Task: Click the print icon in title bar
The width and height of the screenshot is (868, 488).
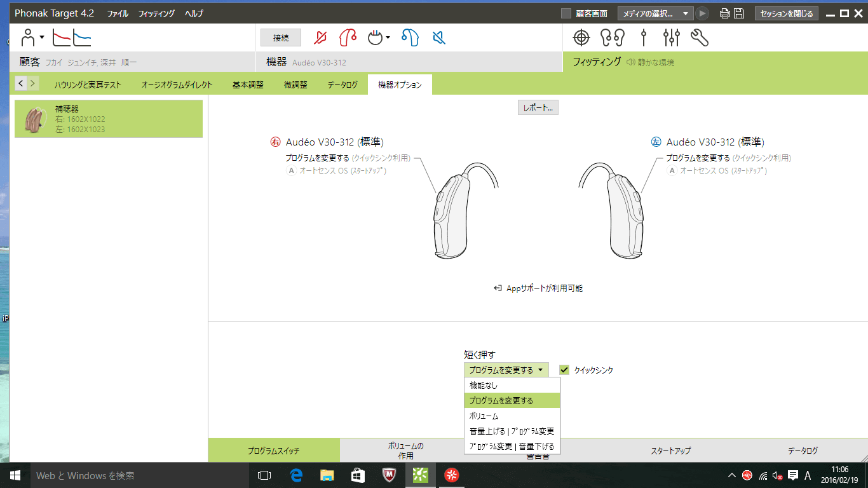Action: (x=725, y=13)
